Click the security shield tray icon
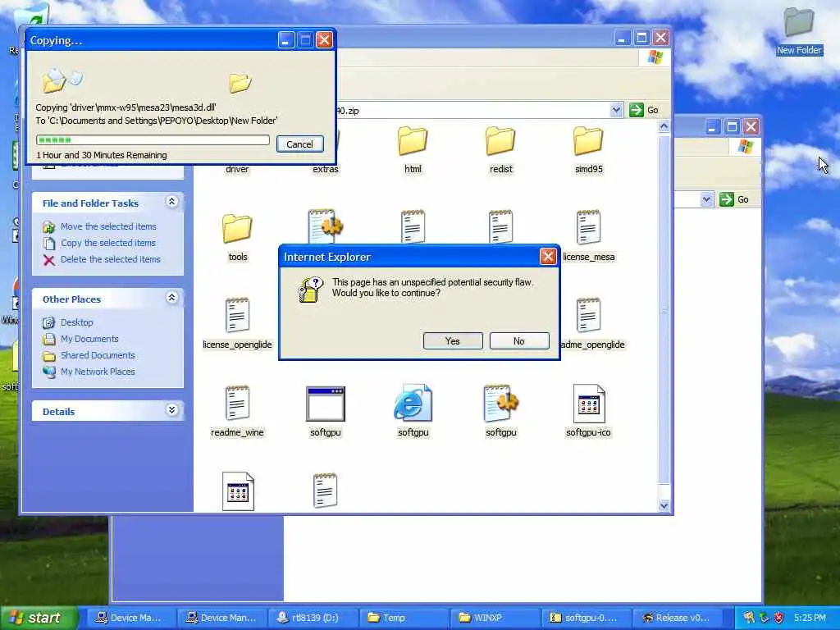This screenshot has width=840, height=630. [x=779, y=618]
